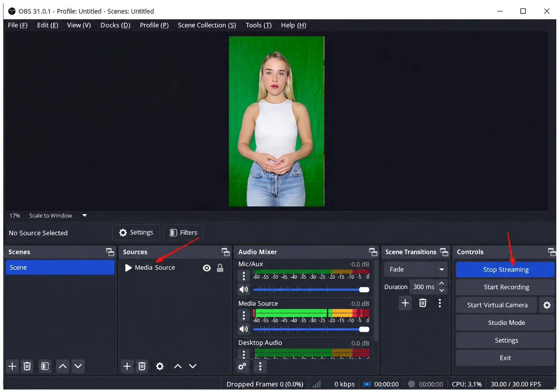Open the Scene Collection menu
Viewport: 559px width, 392px height.
(x=207, y=25)
